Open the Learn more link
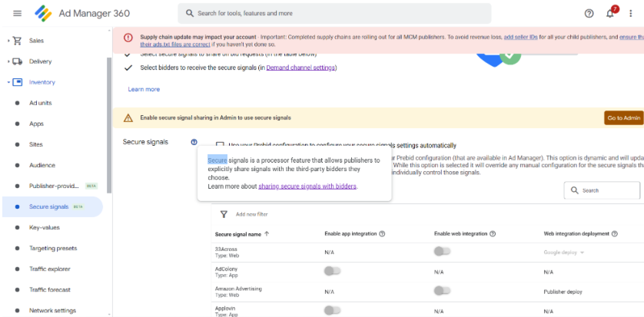 pyautogui.click(x=144, y=89)
